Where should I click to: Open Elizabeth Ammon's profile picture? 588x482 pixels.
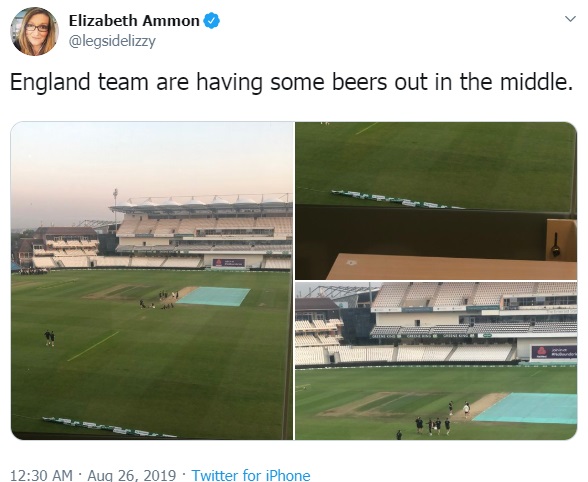coord(34,31)
